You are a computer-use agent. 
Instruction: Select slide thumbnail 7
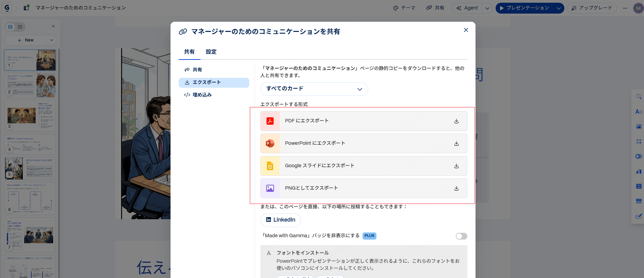[30, 235]
